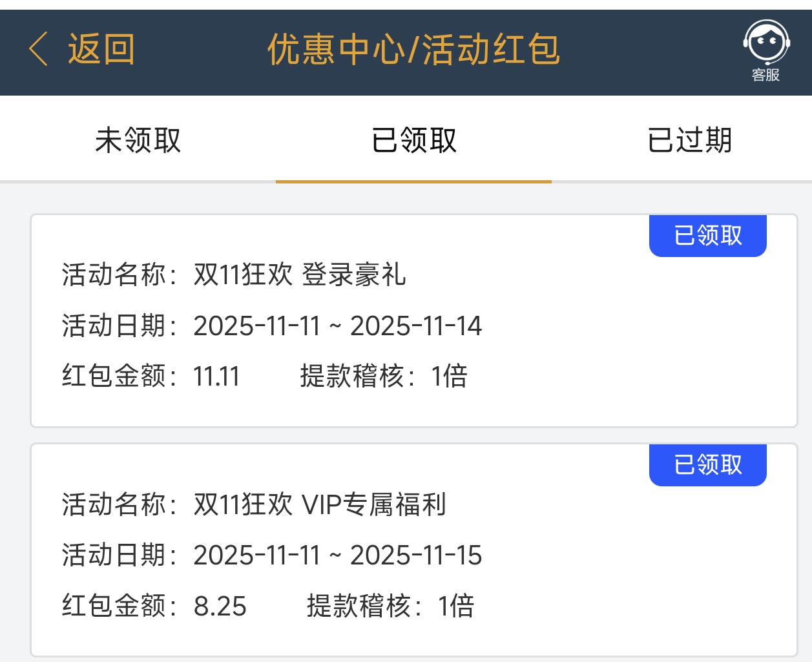Select the 已领取 tab
The width and height of the screenshot is (812, 662).
[x=414, y=140]
